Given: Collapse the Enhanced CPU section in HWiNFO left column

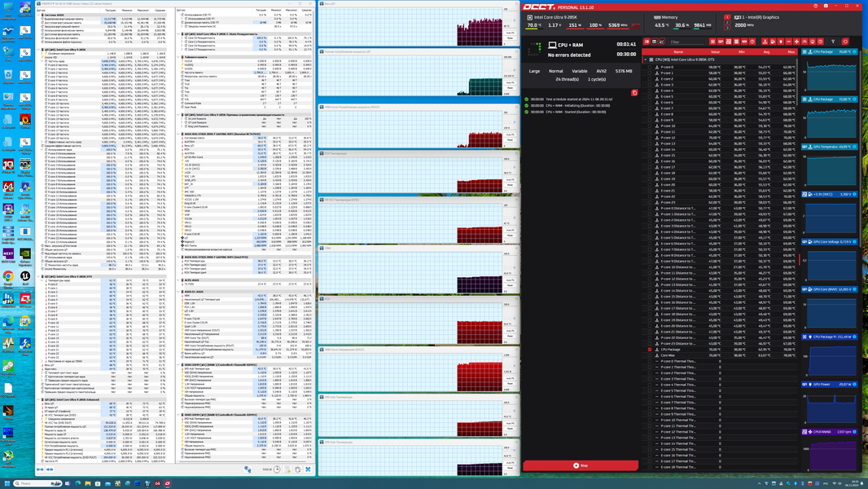Looking at the screenshot, I should 38,399.
